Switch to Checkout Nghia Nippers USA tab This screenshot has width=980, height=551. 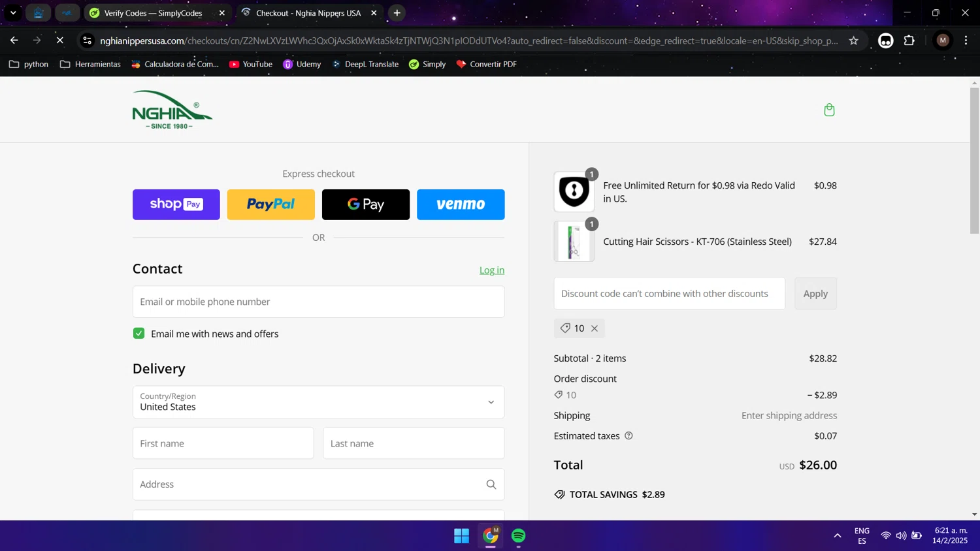click(x=308, y=13)
